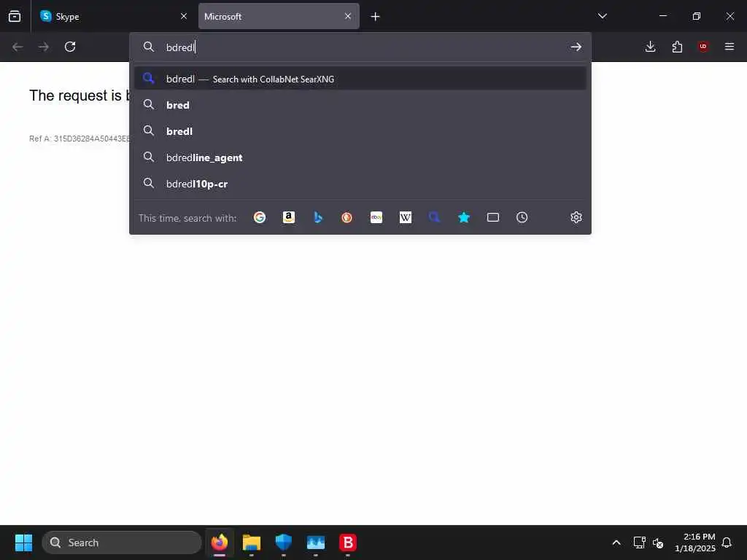Select 'bdredl10p-cr' suggestion
Screen dimensions: 747x560
[360, 184]
